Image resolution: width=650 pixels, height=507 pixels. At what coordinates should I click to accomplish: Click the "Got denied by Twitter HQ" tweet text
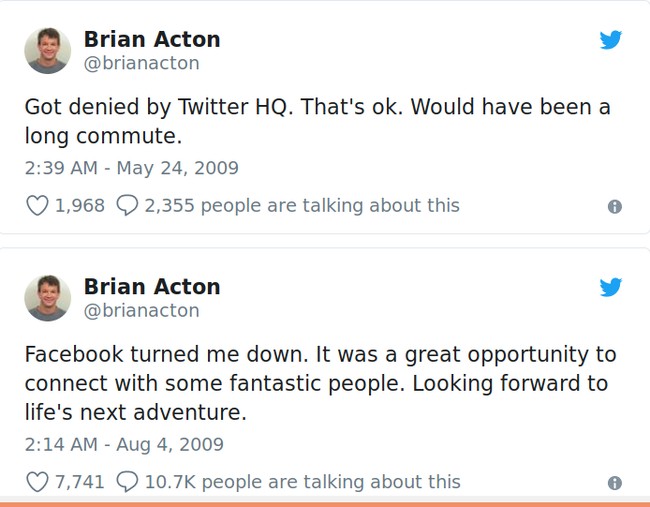click(x=317, y=120)
